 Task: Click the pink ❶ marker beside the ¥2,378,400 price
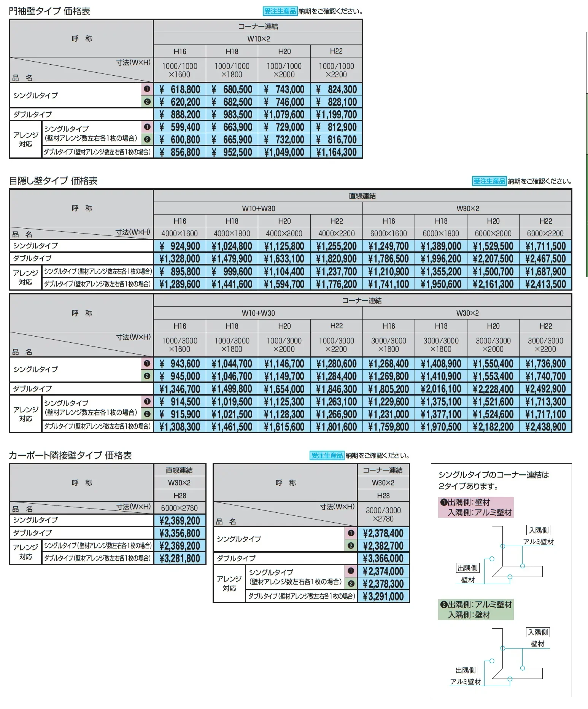[x=351, y=533]
